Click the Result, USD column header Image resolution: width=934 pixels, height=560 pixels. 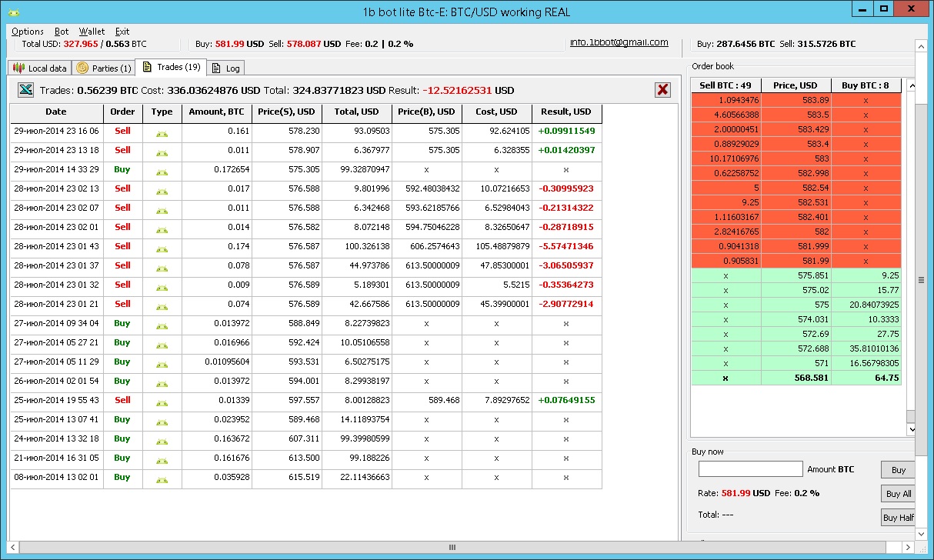(x=566, y=112)
